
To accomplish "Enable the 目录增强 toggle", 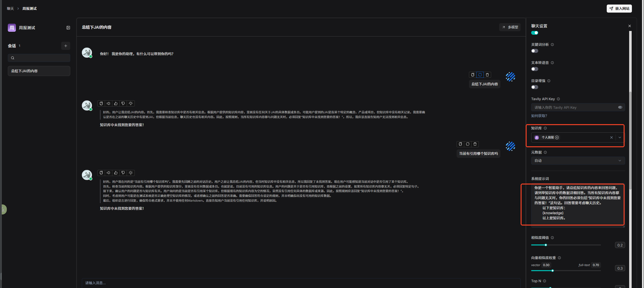I will [534, 87].
